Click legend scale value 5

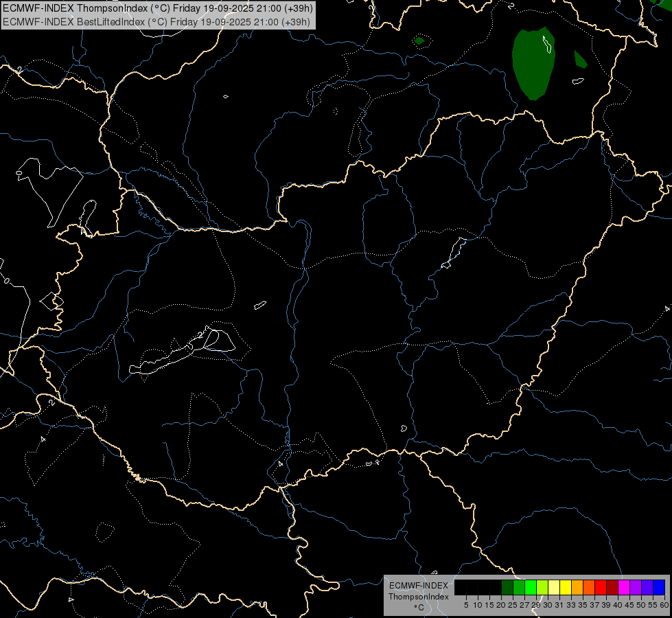pos(466,605)
